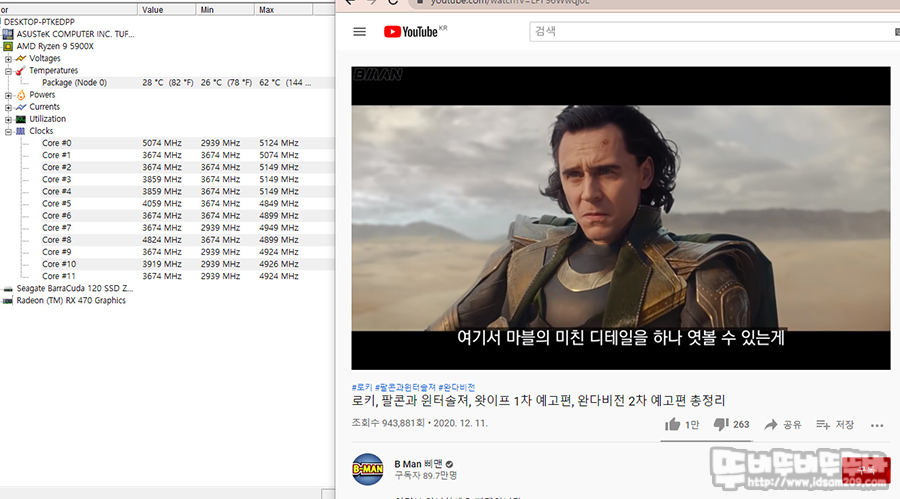Click the video title text
900x499 pixels.
coord(538,401)
